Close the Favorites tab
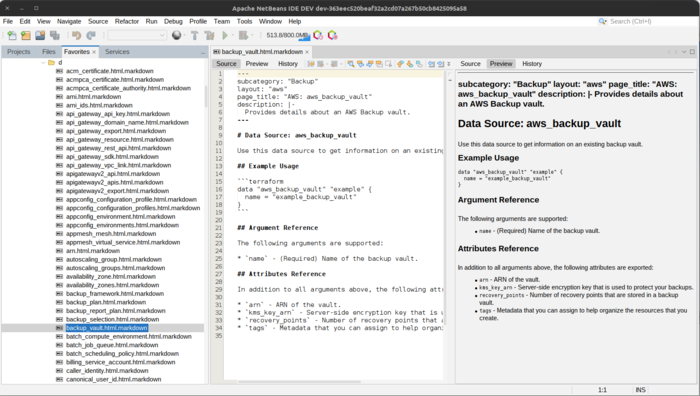700x396 pixels. (x=94, y=52)
